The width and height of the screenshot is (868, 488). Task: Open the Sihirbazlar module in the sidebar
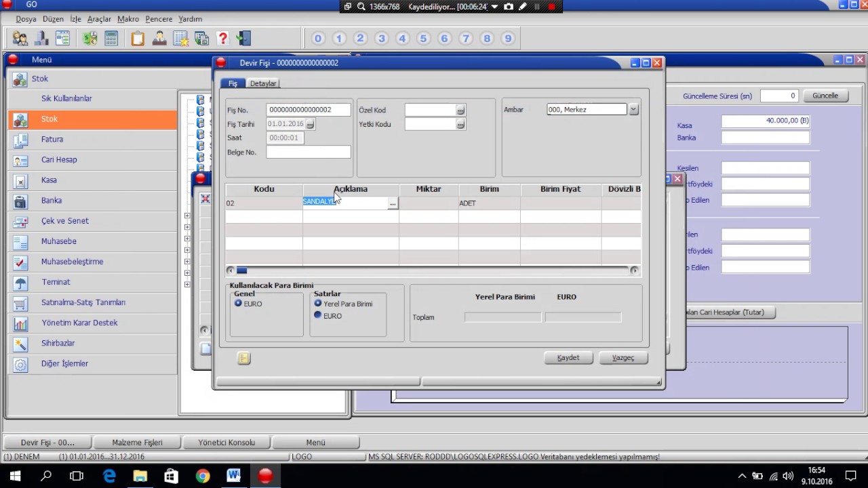tap(93, 343)
